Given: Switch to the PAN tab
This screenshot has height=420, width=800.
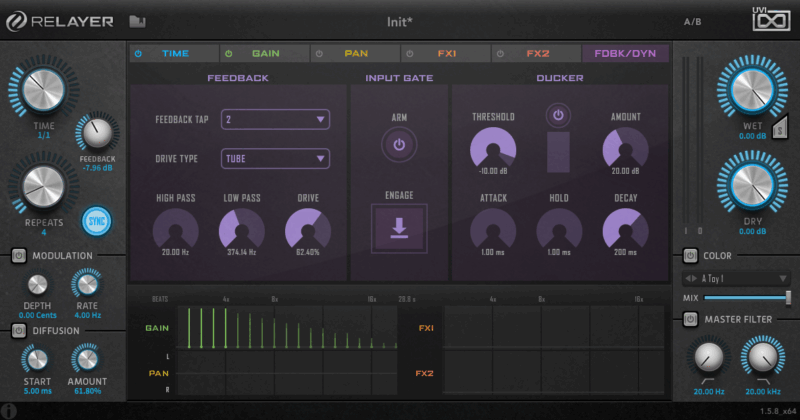Looking at the screenshot, I should click(355, 53).
